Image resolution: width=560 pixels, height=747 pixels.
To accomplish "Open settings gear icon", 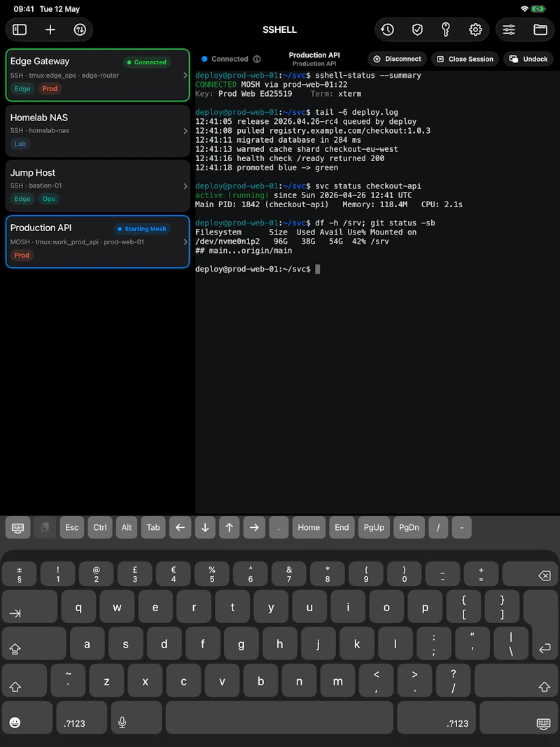I will (x=475, y=29).
